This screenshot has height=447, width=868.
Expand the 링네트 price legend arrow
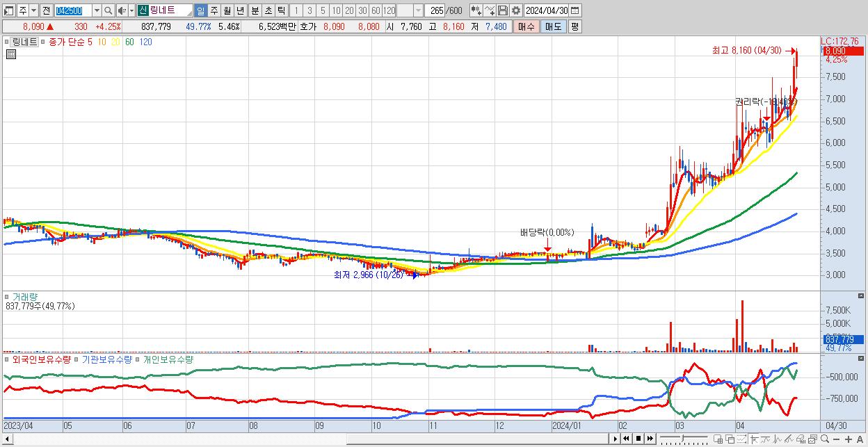6,42
